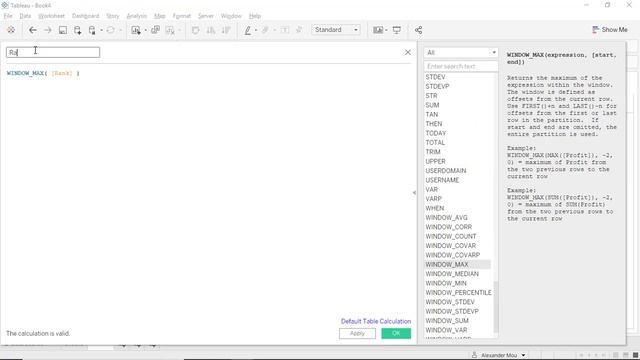Click the New Worksheet icon
The width and height of the screenshot is (640, 360).
point(136,30)
